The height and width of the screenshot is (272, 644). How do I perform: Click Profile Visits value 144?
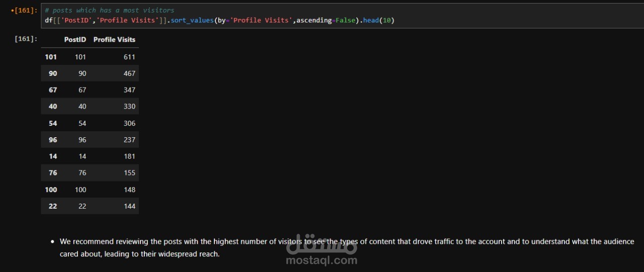point(129,206)
